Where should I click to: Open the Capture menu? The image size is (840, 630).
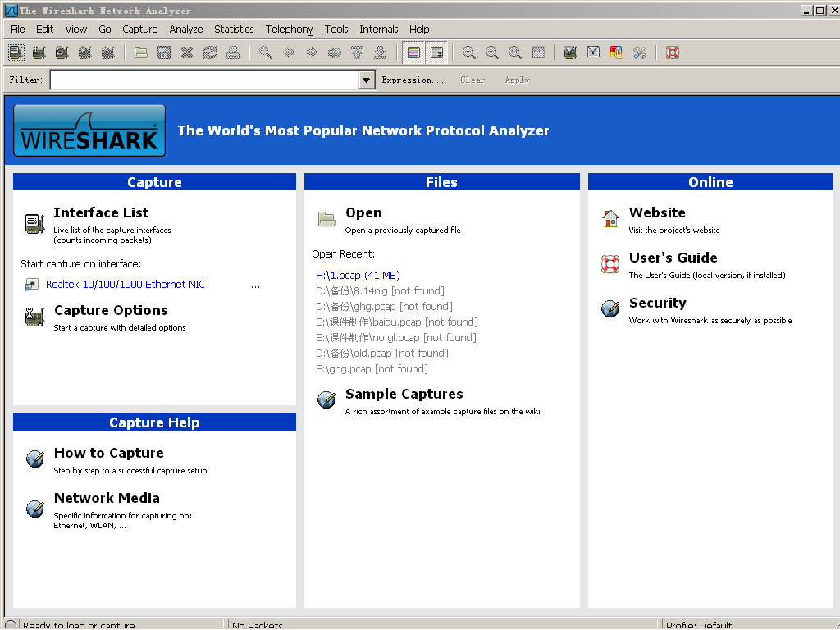(139, 30)
